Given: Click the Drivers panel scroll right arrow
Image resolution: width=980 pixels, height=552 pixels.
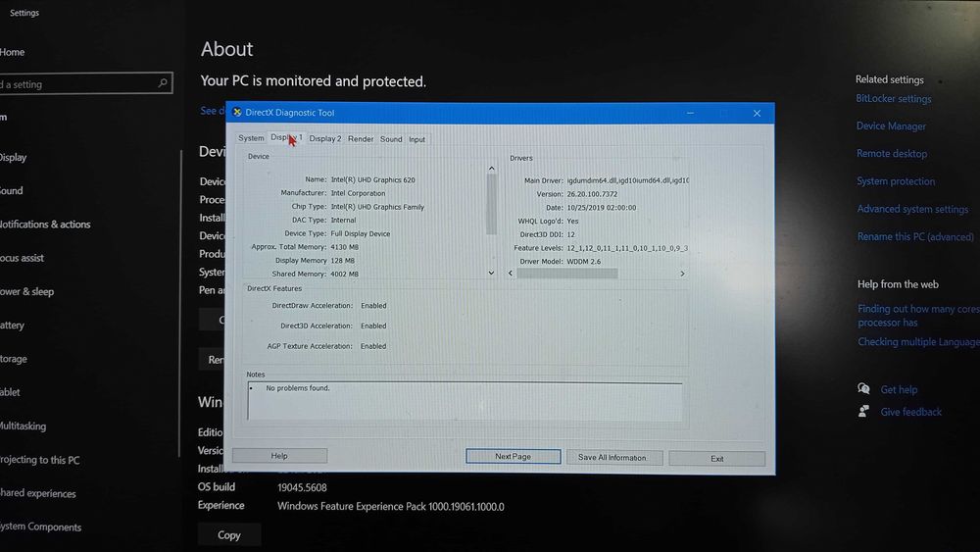Looking at the screenshot, I should [x=682, y=274].
